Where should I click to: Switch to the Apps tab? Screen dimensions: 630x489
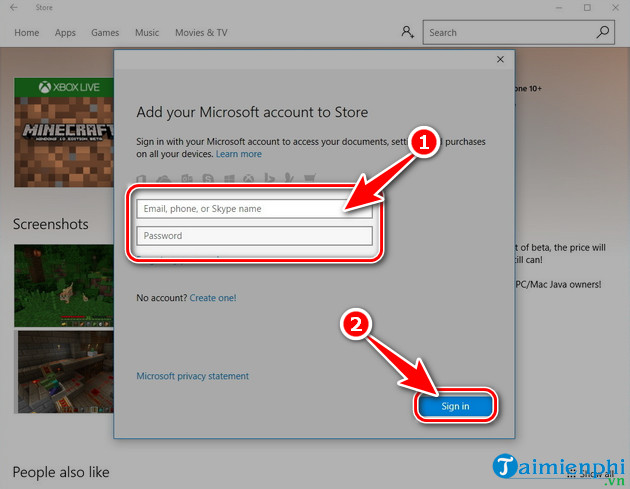pos(65,33)
